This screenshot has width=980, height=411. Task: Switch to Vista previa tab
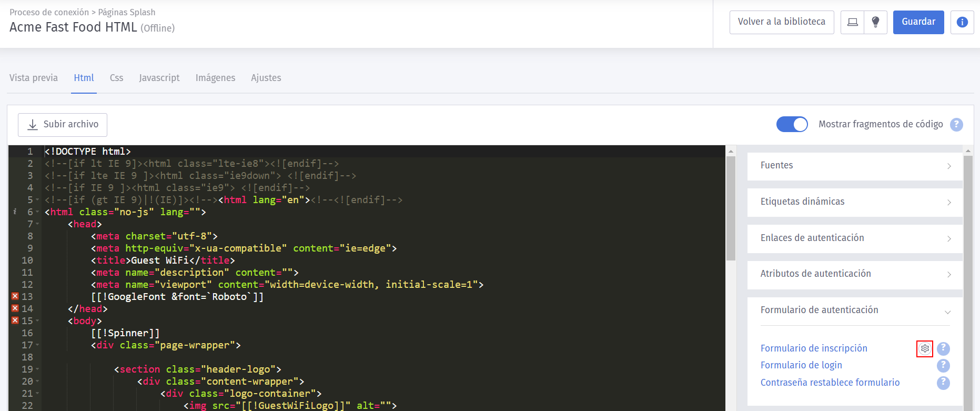(34, 78)
